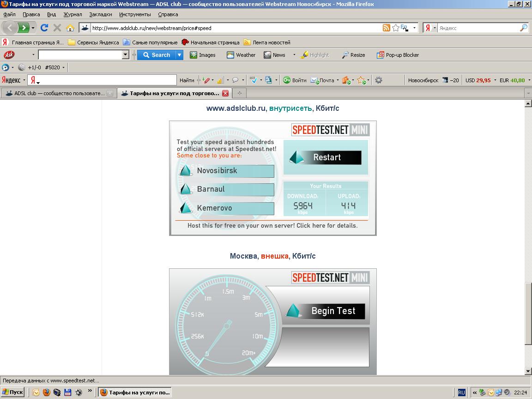Image resolution: width=532 pixels, height=399 pixels.
Task: Click in the URL address bar
Action: [x=236, y=28]
